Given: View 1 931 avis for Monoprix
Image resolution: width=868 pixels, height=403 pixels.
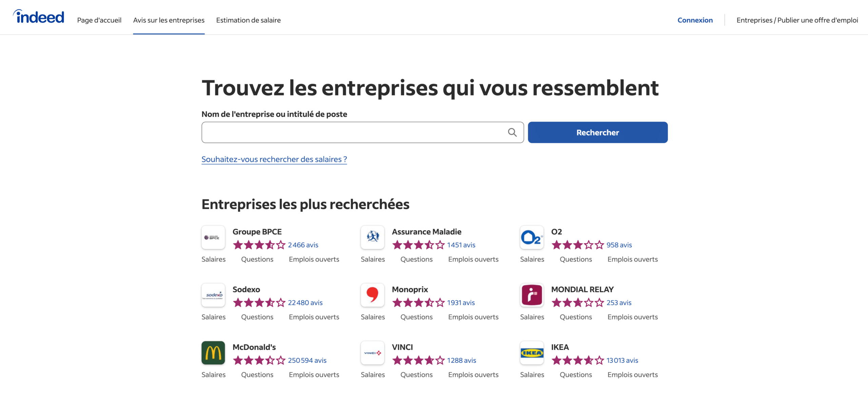Looking at the screenshot, I should coord(461,302).
